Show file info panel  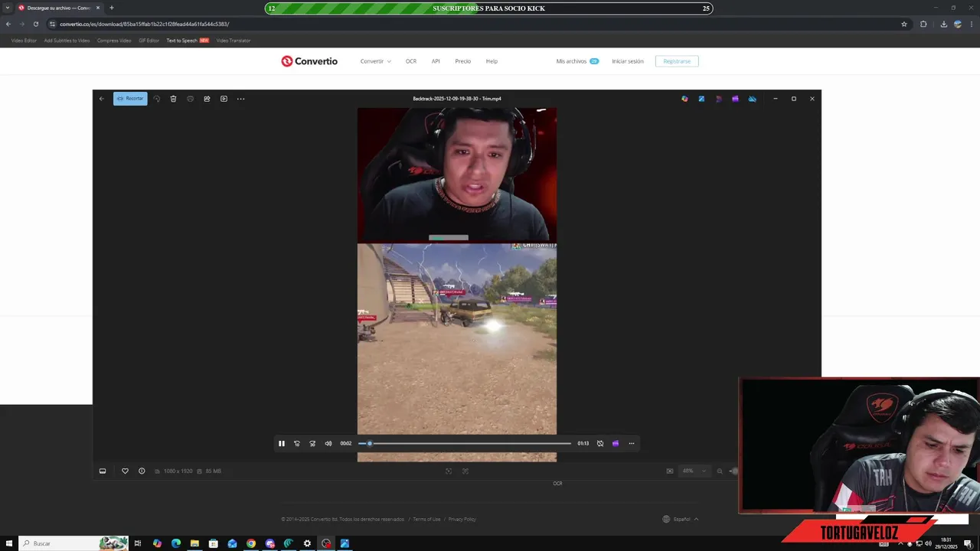[142, 471]
